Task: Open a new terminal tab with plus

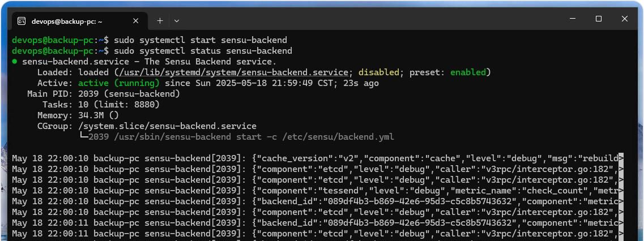Action: coord(160,20)
